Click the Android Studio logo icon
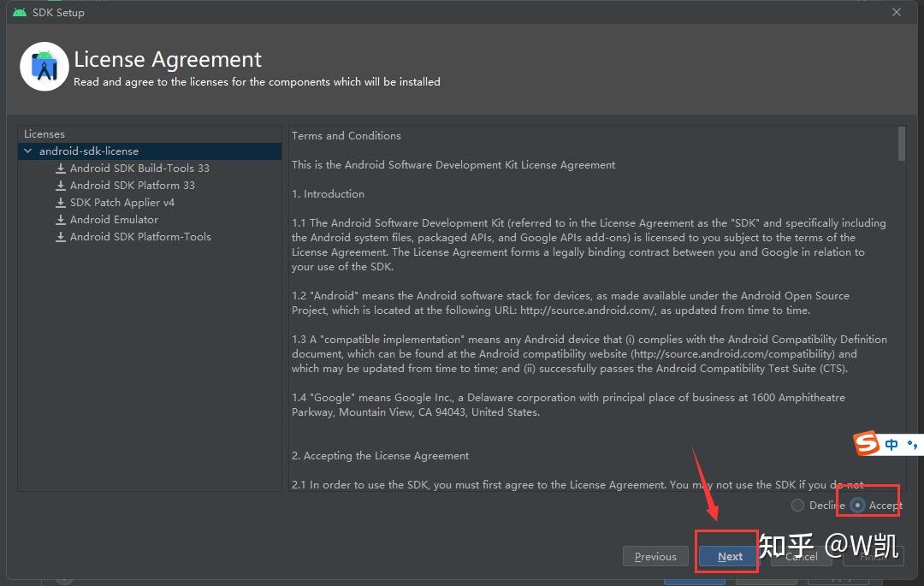 click(44, 67)
